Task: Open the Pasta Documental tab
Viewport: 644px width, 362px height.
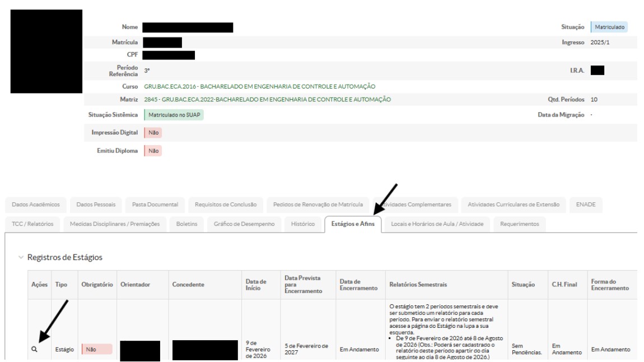Action: pos(155,205)
